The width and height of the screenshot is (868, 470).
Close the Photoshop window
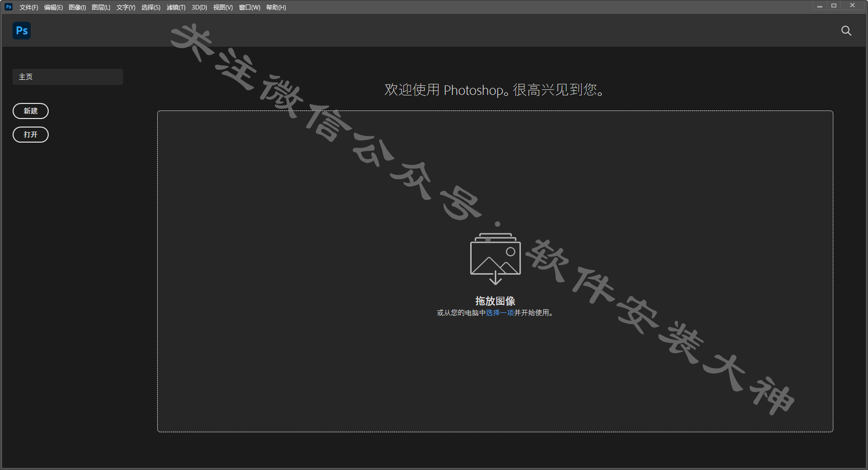click(x=852, y=6)
